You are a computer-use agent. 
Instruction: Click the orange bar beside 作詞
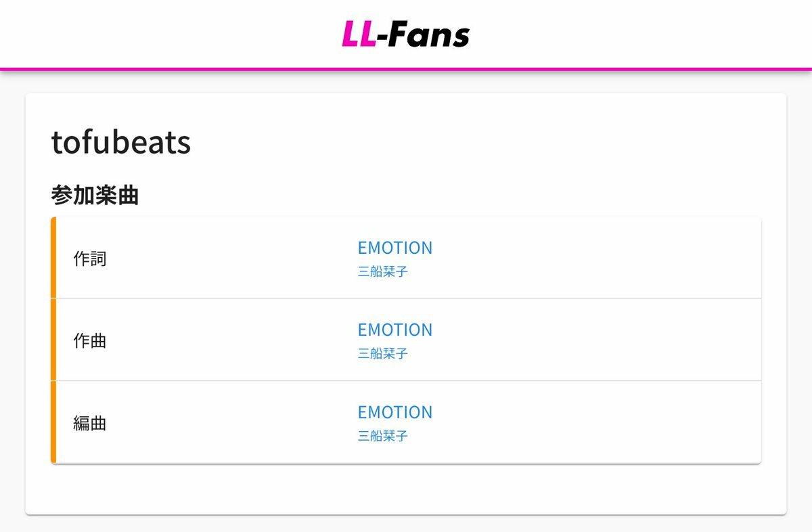[53, 257]
